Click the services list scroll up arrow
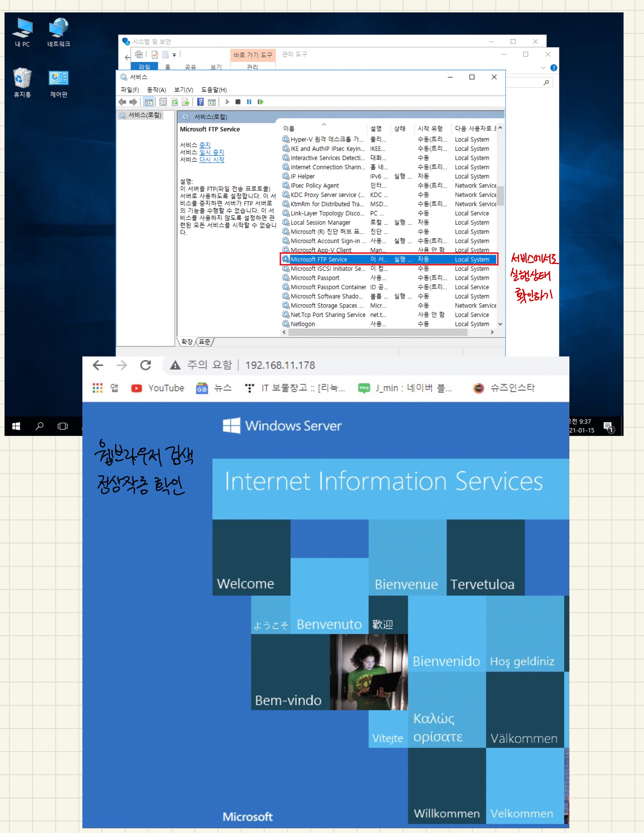 pos(500,128)
